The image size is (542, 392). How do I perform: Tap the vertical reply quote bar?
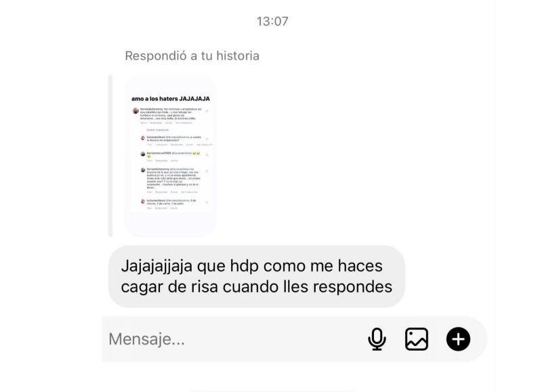tap(110, 156)
